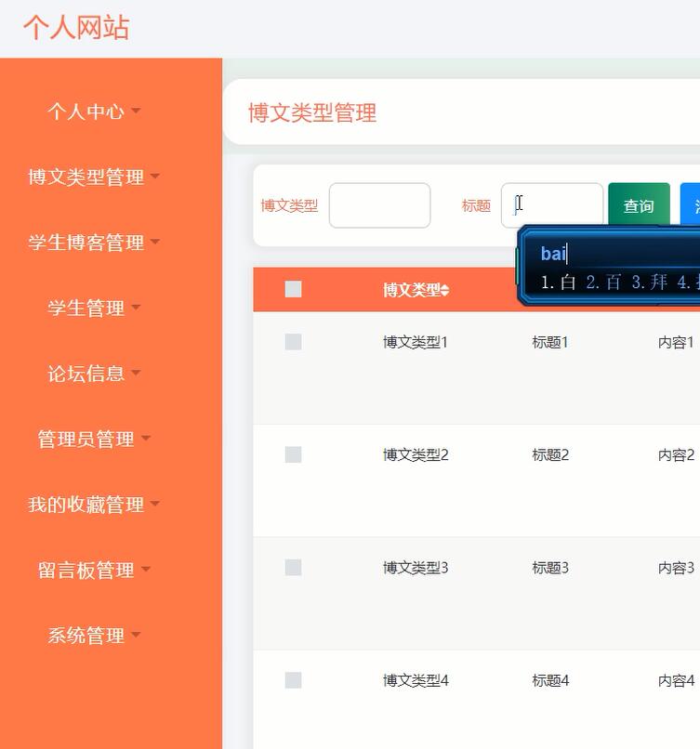Expand the 留言板管理 sidebar menu
The image size is (700, 749).
click(94, 570)
